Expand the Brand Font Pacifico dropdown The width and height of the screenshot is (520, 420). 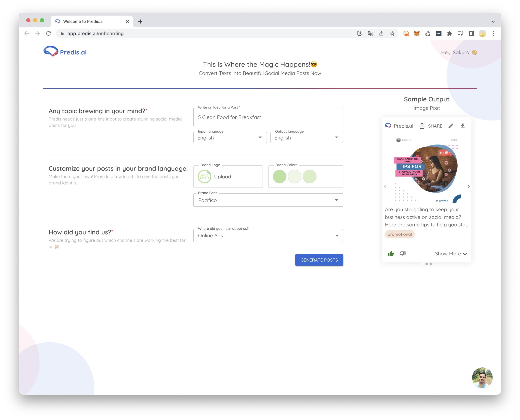[268, 200]
